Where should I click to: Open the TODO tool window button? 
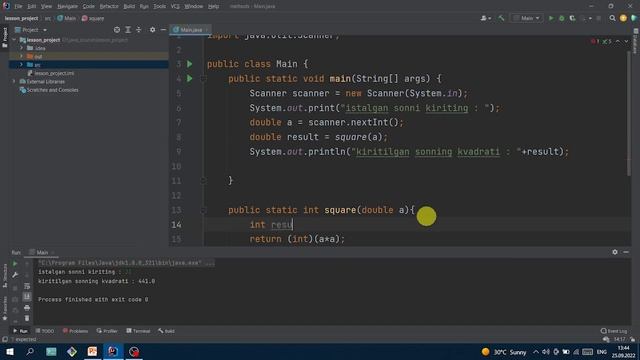pyautogui.click(x=45, y=331)
